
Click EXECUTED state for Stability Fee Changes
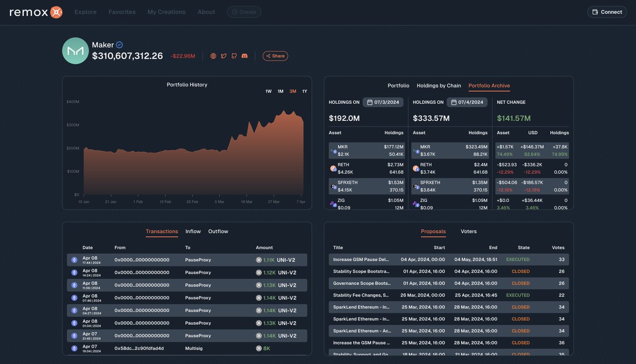coord(518,295)
